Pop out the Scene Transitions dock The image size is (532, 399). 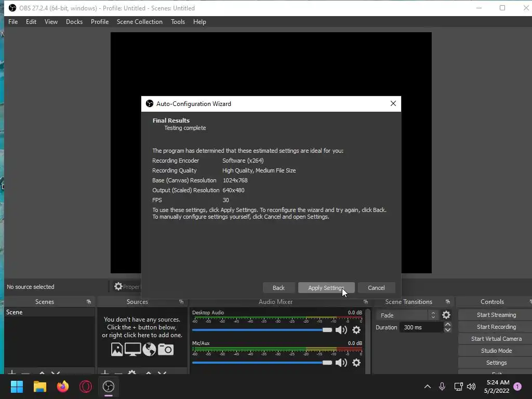tap(447, 302)
